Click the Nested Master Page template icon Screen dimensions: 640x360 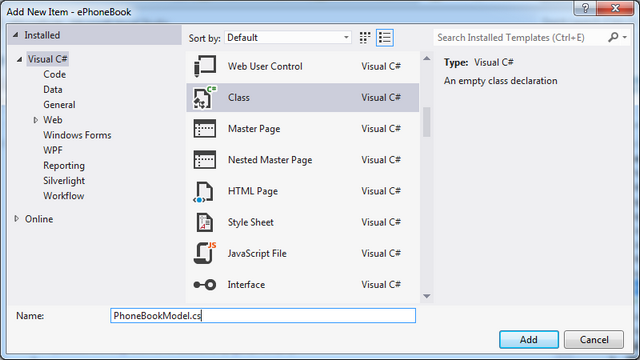click(204, 160)
